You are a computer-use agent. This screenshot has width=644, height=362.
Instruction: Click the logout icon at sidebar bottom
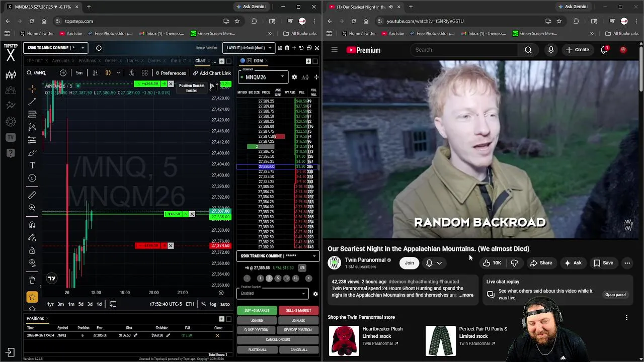click(11, 352)
